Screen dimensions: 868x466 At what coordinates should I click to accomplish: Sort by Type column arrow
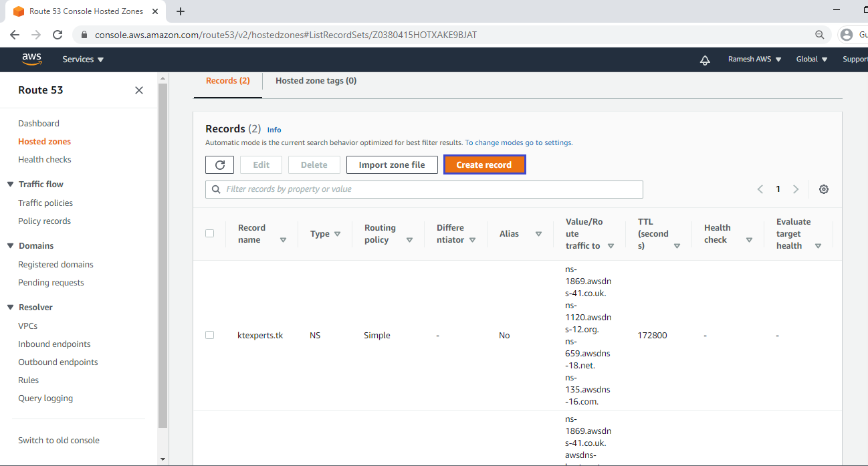[337, 234]
